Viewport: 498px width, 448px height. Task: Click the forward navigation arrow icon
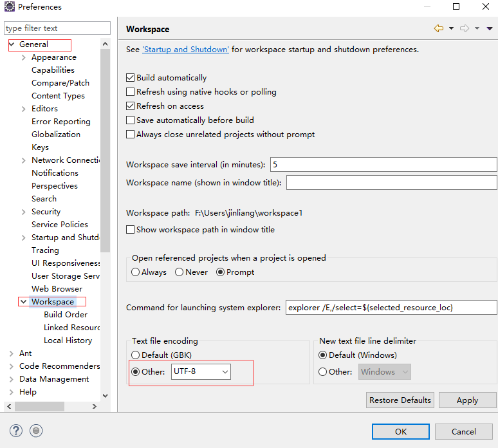click(465, 28)
